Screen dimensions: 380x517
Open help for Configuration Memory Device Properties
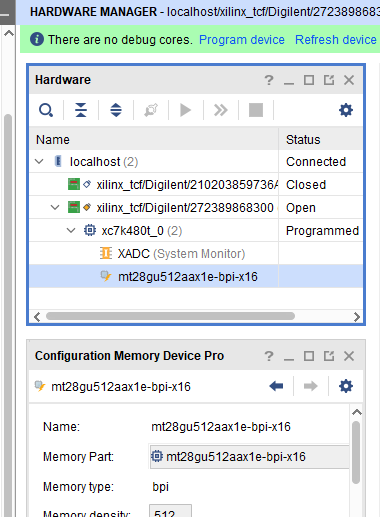(269, 356)
